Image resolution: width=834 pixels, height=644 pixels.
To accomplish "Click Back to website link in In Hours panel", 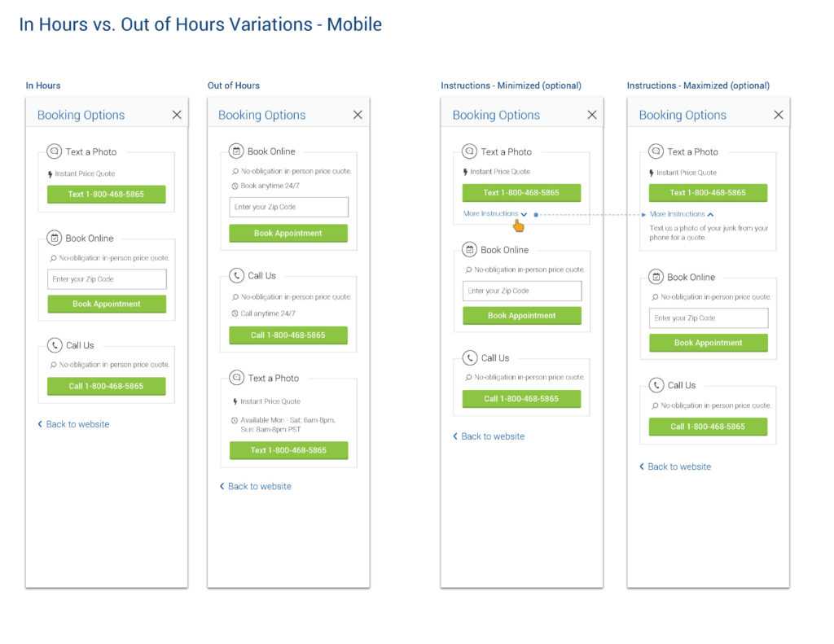I will (73, 424).
